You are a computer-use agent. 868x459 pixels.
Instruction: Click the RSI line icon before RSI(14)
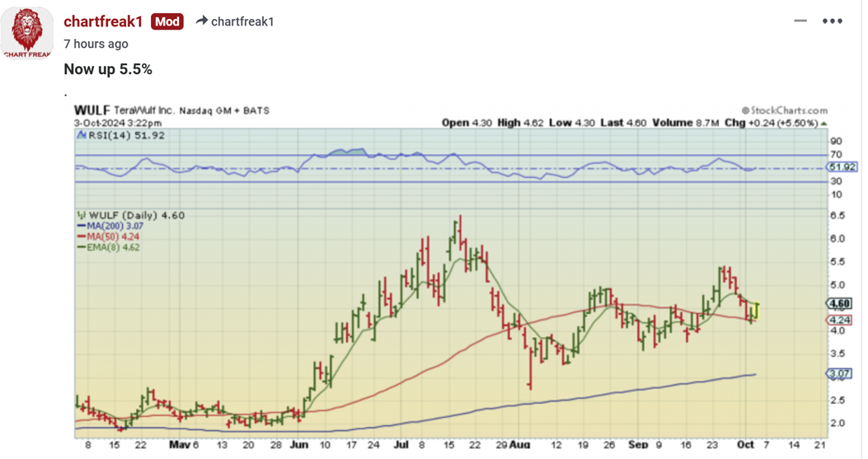coord(82,135)
